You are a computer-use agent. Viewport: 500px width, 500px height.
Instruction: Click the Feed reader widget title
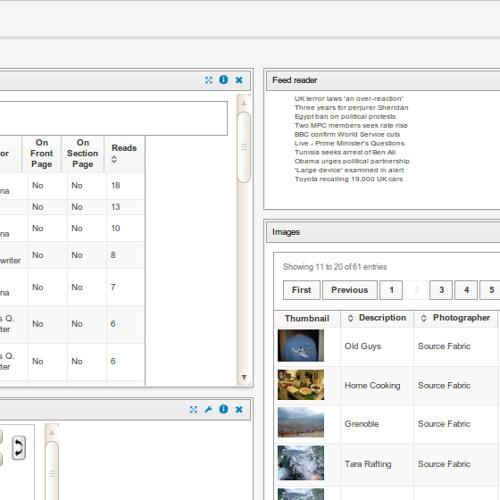point(295,80)
